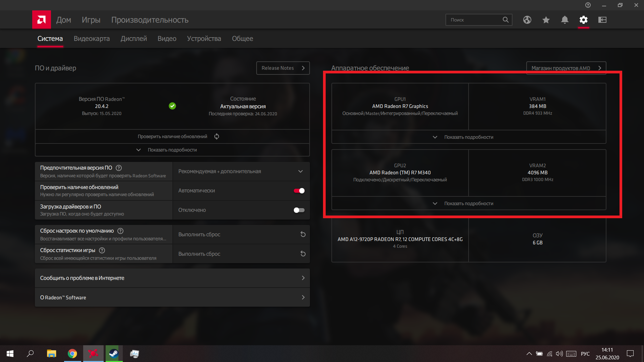Click reset icon for default settings
The height and width of the screenshot is (362, 644).
tap(303, 234)
